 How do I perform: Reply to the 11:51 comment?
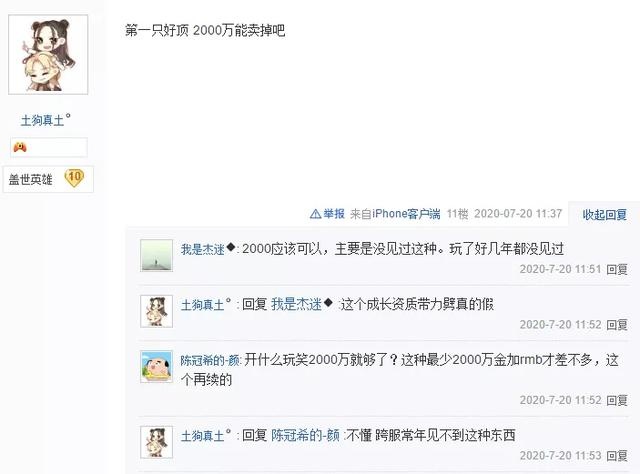point(617,269)
